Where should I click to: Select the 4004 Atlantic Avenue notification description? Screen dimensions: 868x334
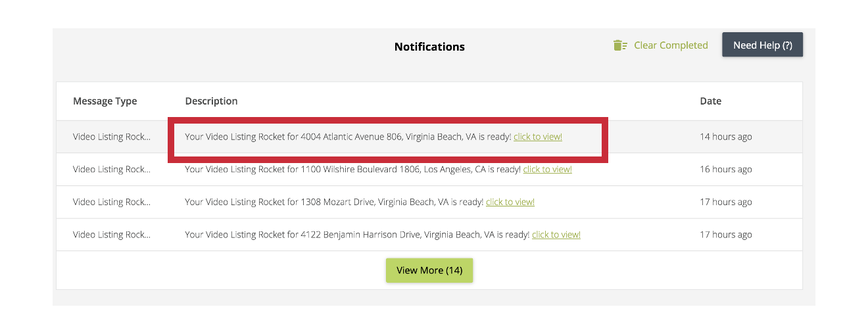coord(348,137)
